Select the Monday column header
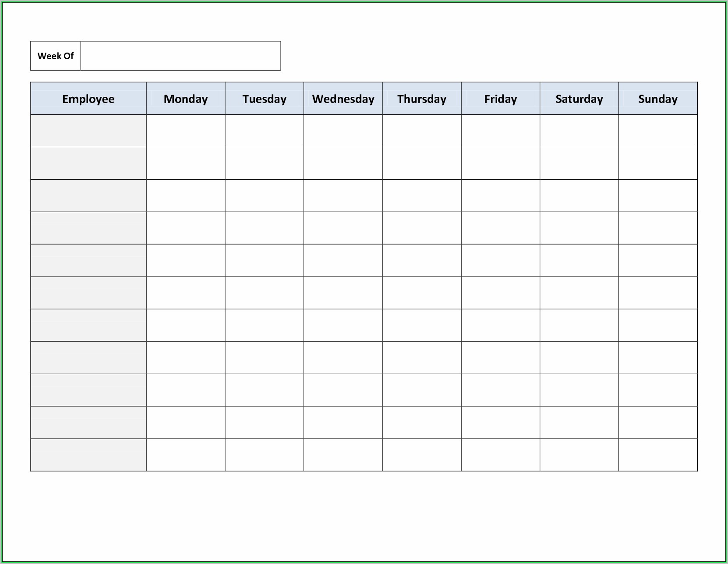The width and height of the screenshot is (728, 564). pyautogui.click(x=186, y=99)
